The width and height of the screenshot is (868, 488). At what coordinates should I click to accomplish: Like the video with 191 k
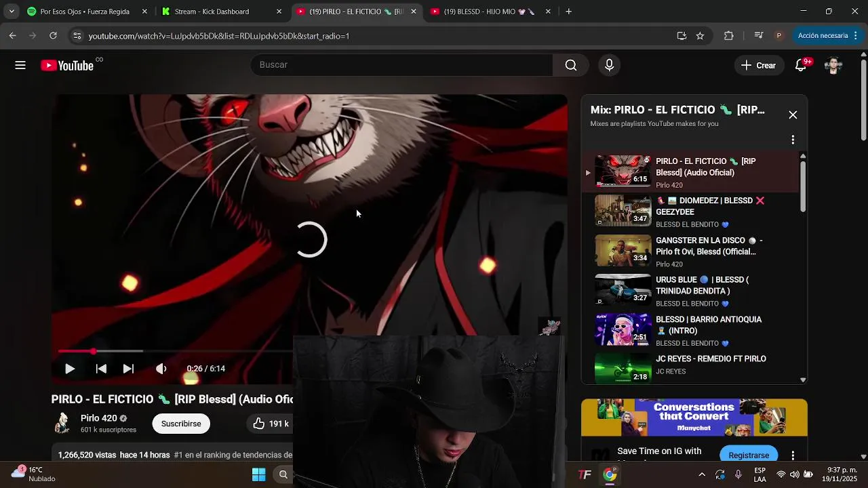pyautogui.click(x=271, y=424)
